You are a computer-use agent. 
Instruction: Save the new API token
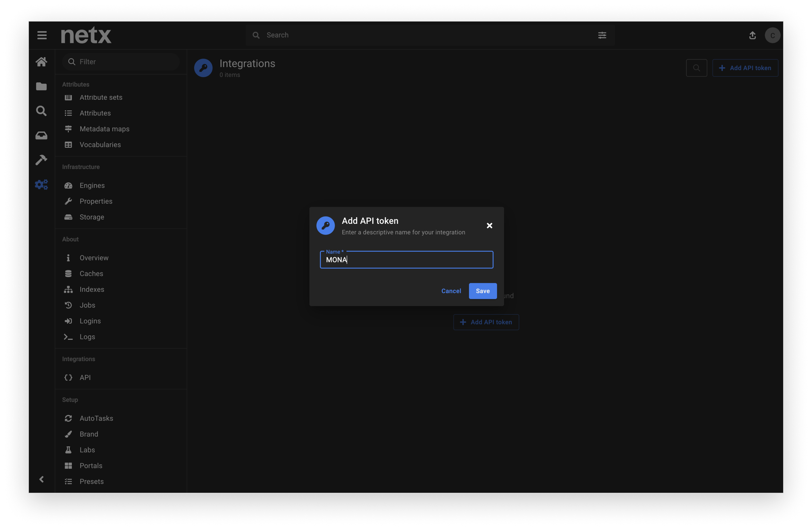click(482, 291)
